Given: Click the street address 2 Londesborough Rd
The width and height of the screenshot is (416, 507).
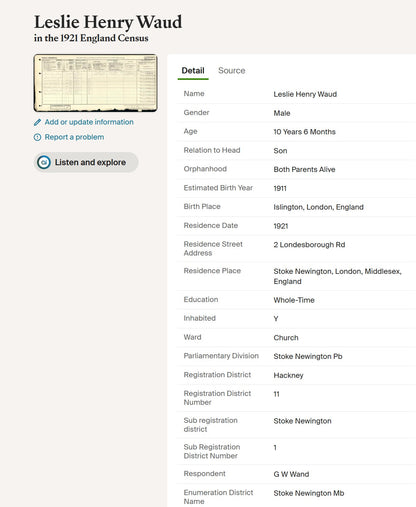Looking at the screenshot, I should (309, 245).
